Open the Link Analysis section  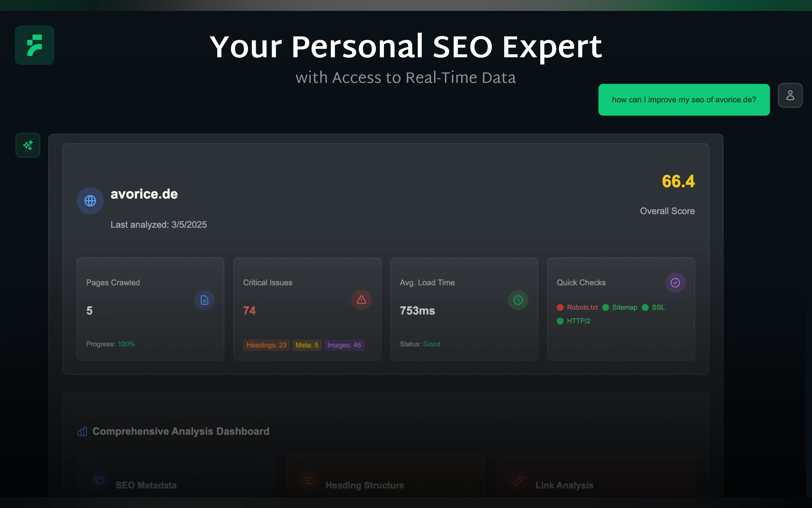564,485
